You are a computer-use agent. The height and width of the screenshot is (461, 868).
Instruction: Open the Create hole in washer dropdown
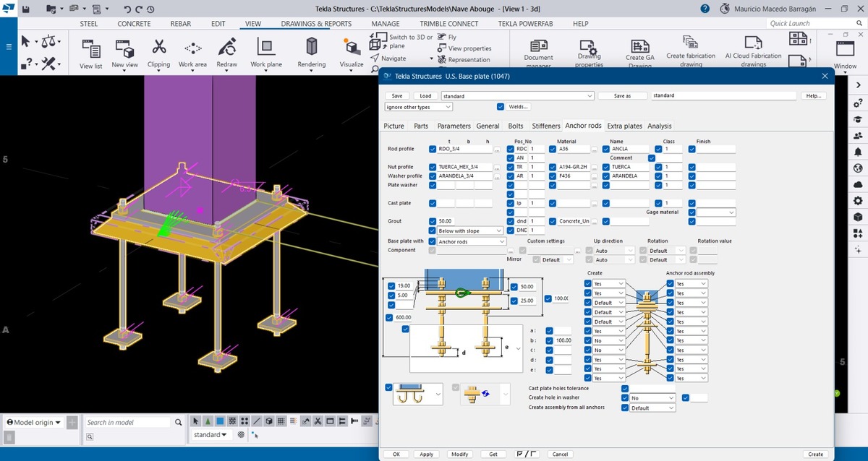(652, 398)
